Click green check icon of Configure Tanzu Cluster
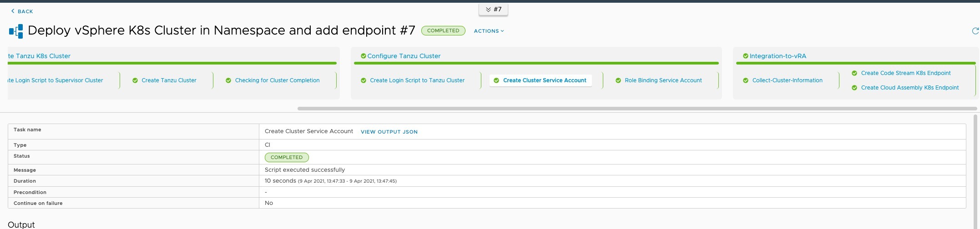 (364, 56)
